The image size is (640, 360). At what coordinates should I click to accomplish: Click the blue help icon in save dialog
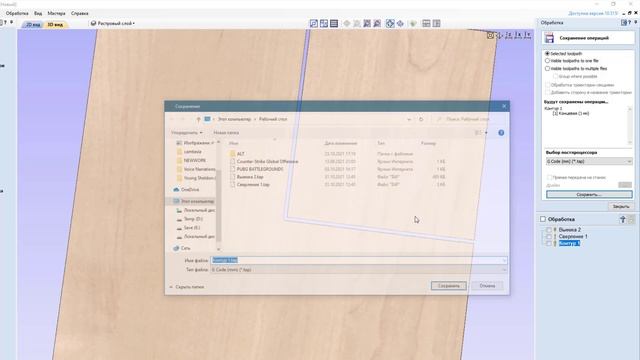[501, 133]
